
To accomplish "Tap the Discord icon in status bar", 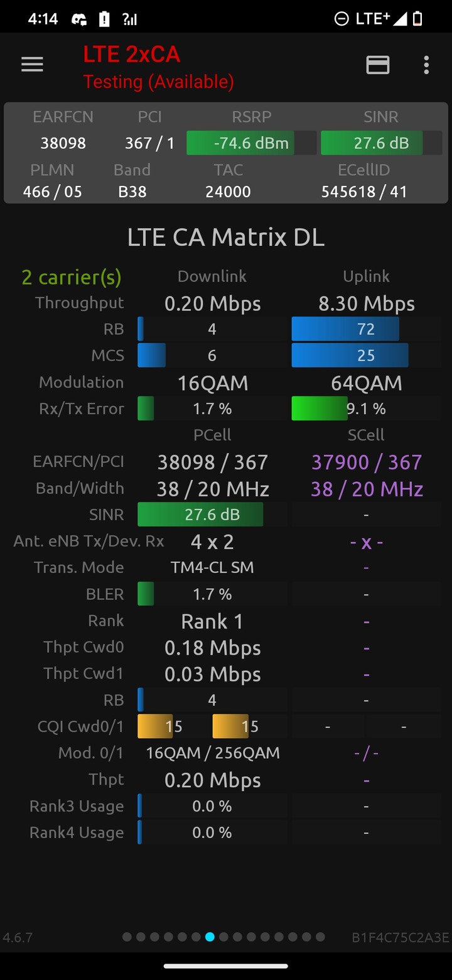I will (79, 19).
